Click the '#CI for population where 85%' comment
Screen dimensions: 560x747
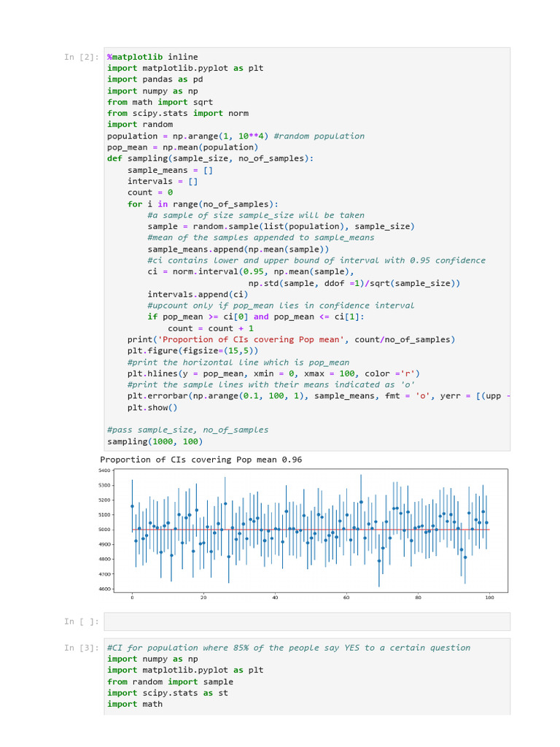[289, 648]
